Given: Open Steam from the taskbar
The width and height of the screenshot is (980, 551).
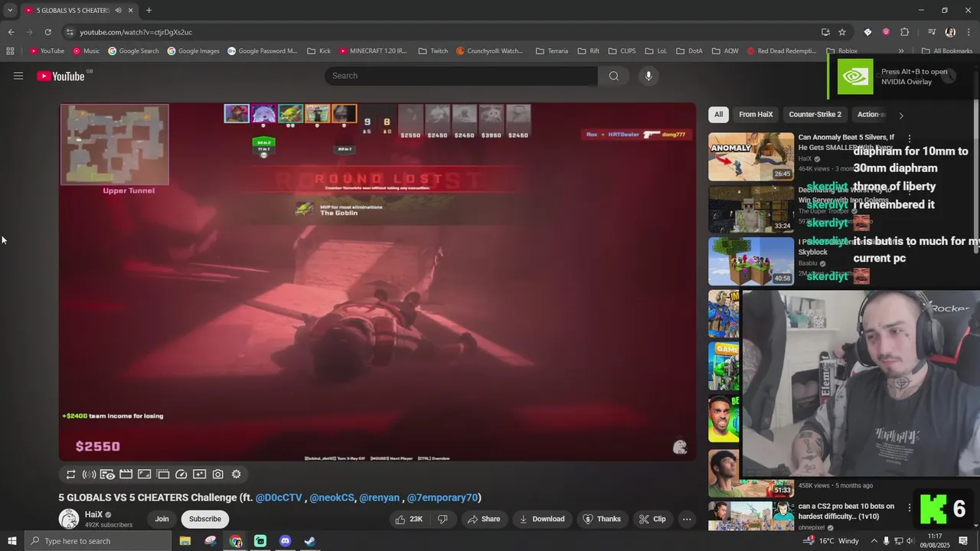Looking at the screenshot, I should click(x=309, y=541).
